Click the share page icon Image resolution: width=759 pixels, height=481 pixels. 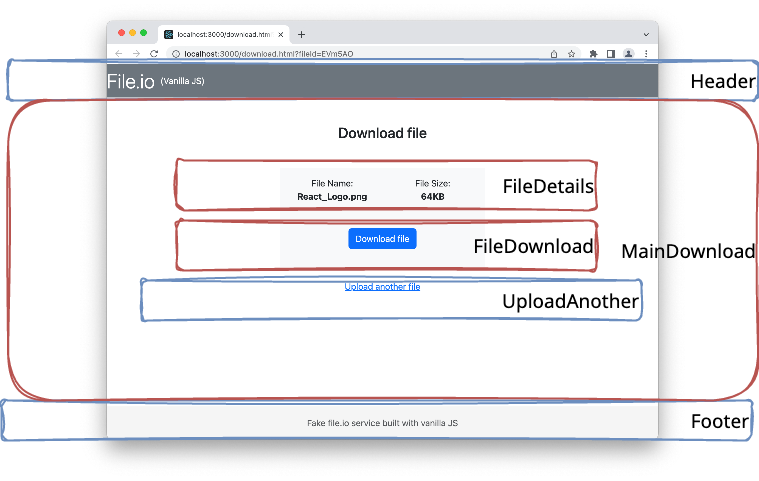554,53
